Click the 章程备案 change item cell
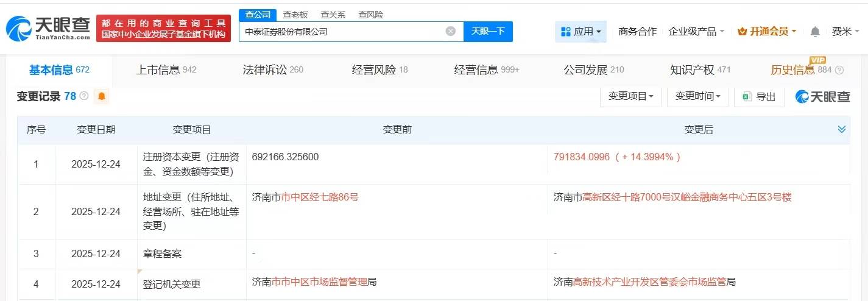This screenshot has width=868, height=301. [191, 253]
